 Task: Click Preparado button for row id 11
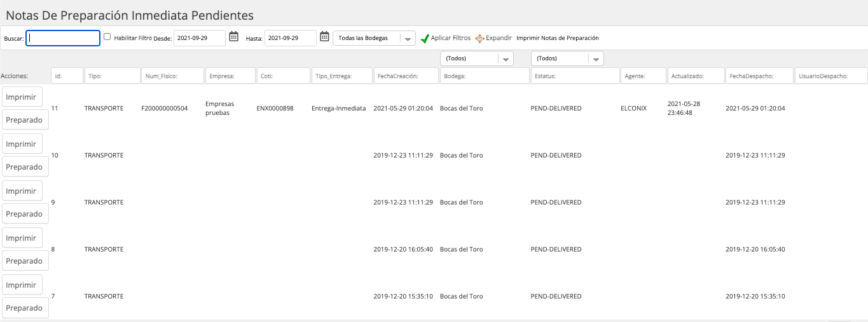25,119
